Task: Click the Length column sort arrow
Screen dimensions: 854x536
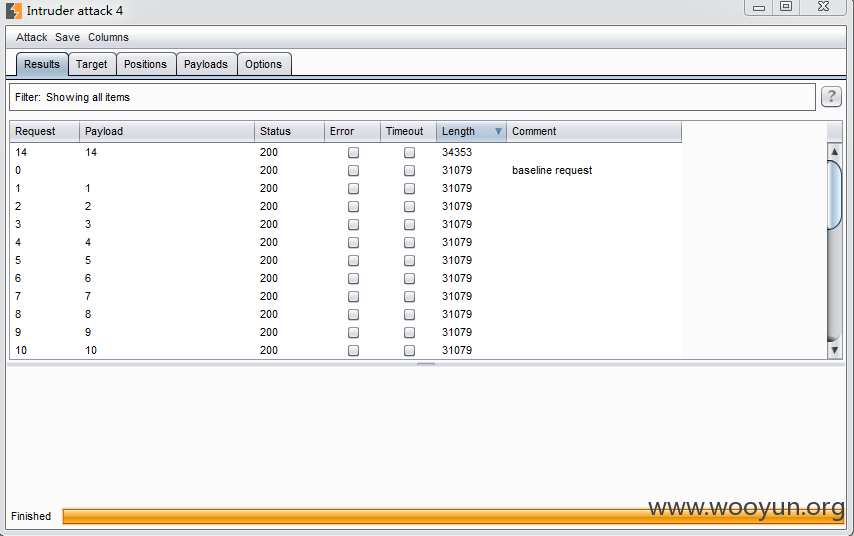Action: point(498,131)
